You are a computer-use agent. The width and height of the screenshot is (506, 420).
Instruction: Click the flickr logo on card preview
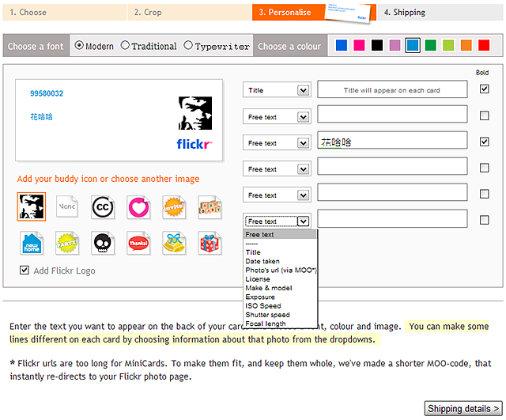tap(194, 144)
